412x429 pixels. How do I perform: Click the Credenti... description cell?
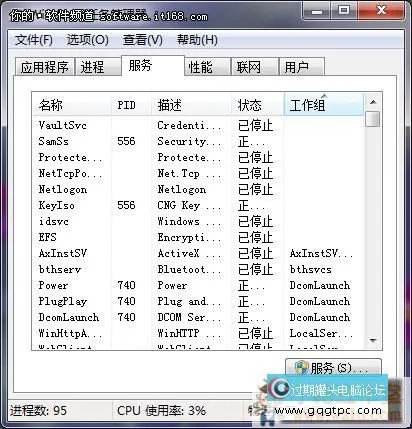tap(189, 125)
